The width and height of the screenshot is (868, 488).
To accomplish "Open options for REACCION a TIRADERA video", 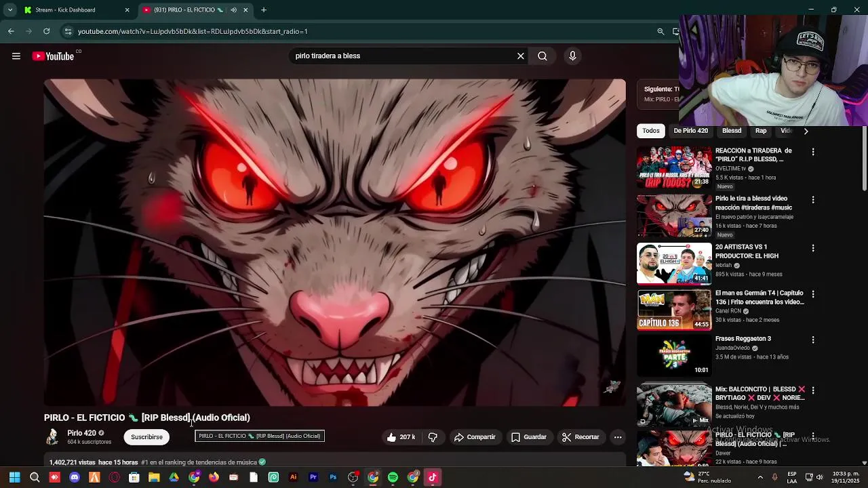I will point(813,152).
